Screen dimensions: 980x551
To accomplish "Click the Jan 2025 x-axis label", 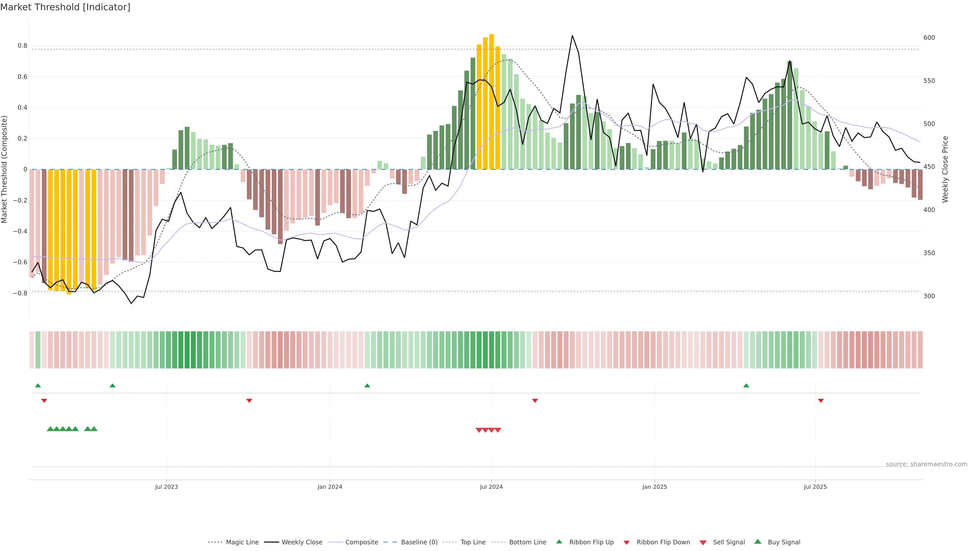I will click(654, 487).
